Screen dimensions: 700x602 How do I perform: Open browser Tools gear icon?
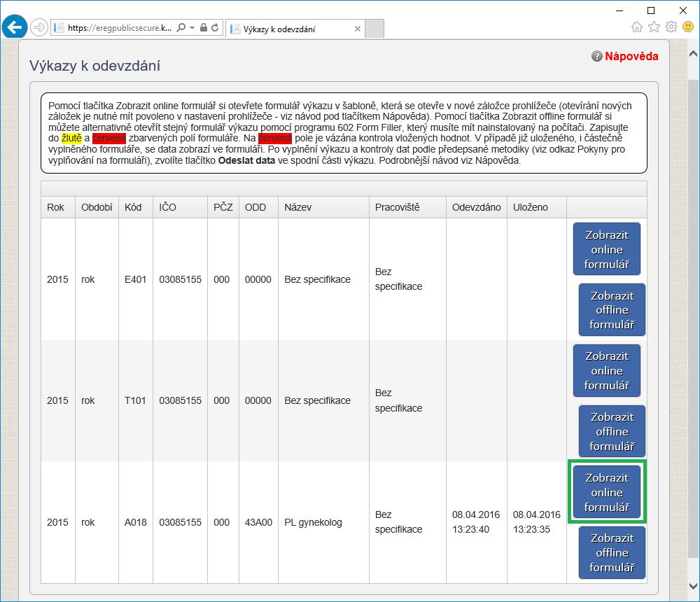(671, 27)
